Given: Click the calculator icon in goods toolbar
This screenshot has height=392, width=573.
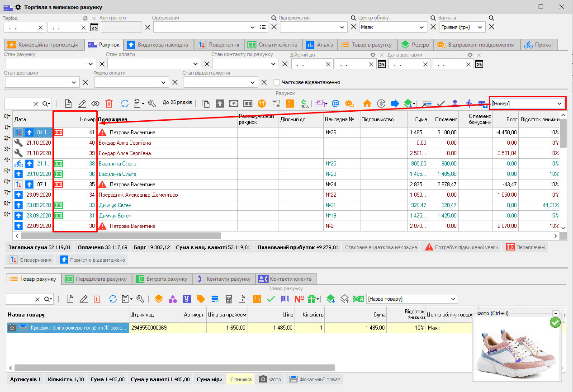Looking at the screenshot, I should [x=229, y=299].
